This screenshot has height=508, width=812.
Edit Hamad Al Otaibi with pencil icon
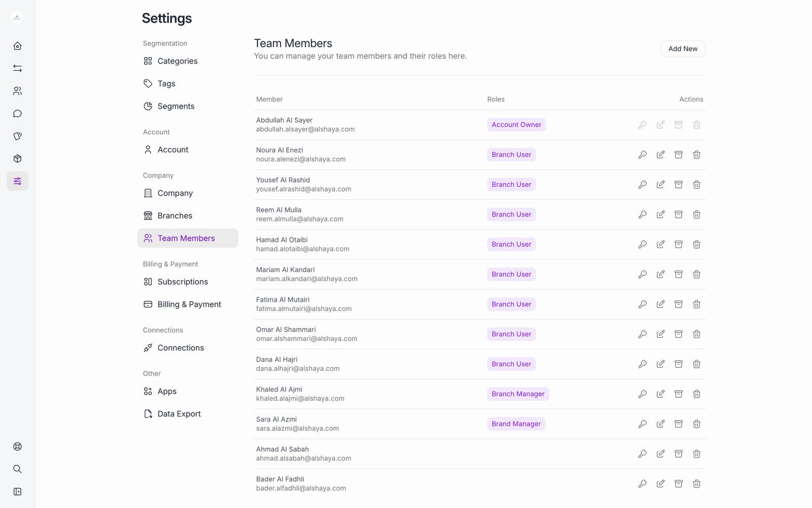pyautogui.click(x=660, y=244)
